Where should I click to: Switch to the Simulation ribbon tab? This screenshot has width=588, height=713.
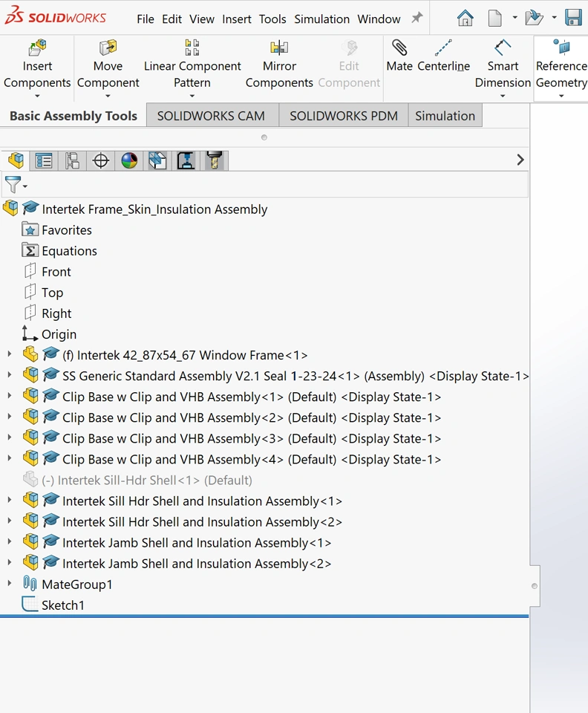(445, 116)
